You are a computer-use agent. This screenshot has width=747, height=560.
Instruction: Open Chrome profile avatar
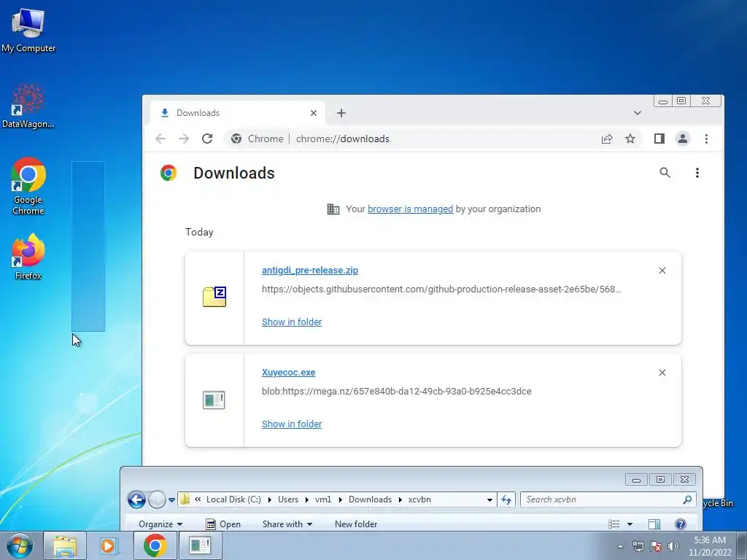[x=683, y=139]
